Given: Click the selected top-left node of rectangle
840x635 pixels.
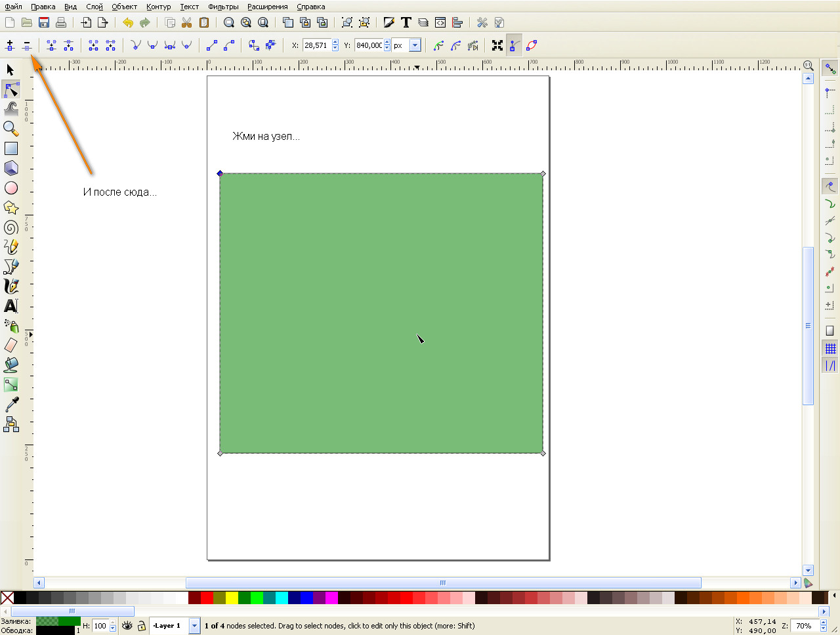Looking at the screenshot, I should (220, 174).
